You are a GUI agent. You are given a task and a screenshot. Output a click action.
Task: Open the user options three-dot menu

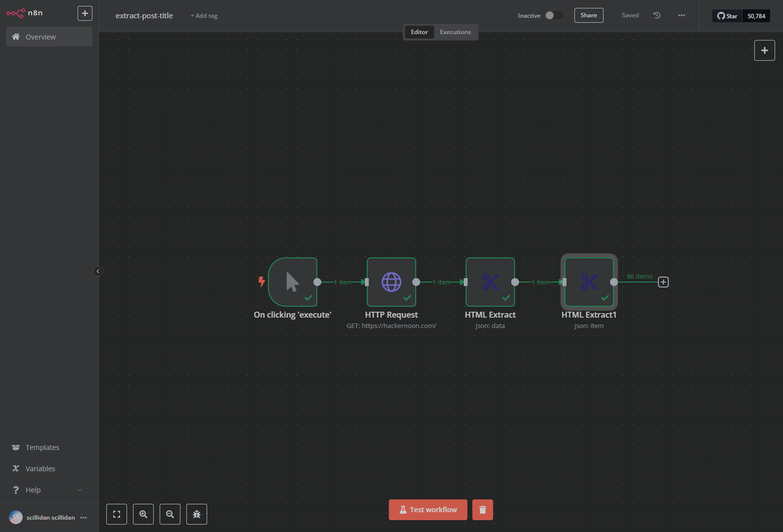coord(84,518)
